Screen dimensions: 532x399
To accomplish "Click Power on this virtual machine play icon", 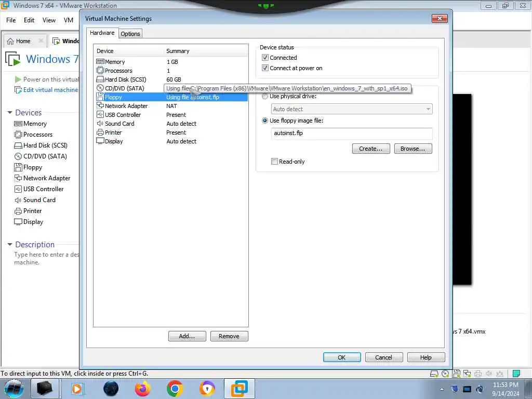I will 18,79.
